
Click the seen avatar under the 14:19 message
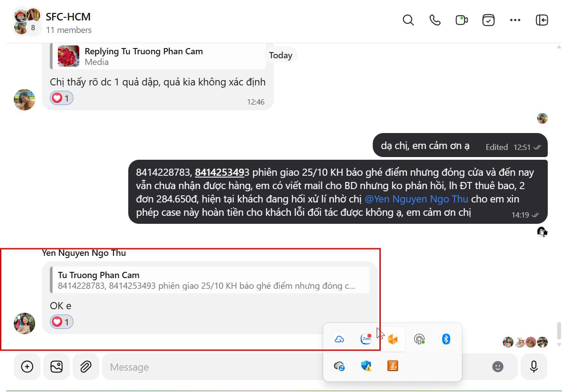pyautogui.click(x=542, y=232)
